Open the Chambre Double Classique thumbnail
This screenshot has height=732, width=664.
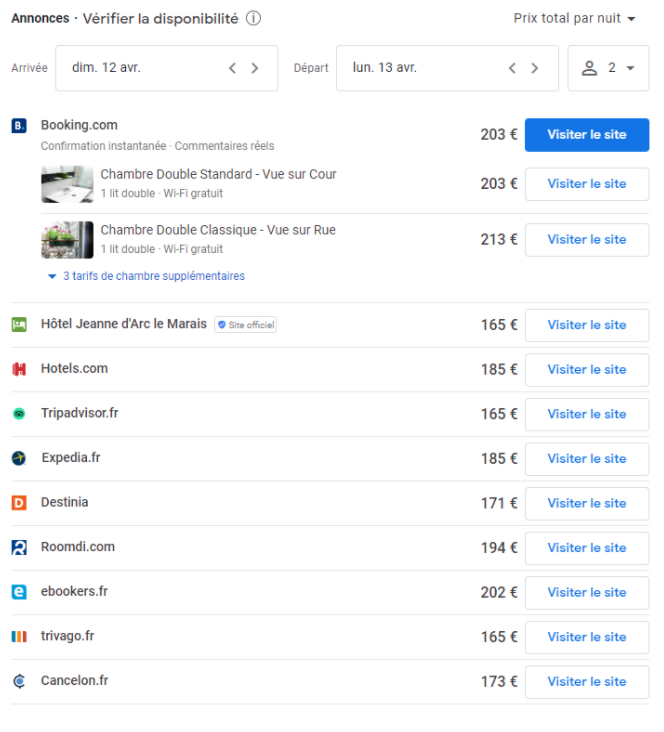[x=67, y=240]
